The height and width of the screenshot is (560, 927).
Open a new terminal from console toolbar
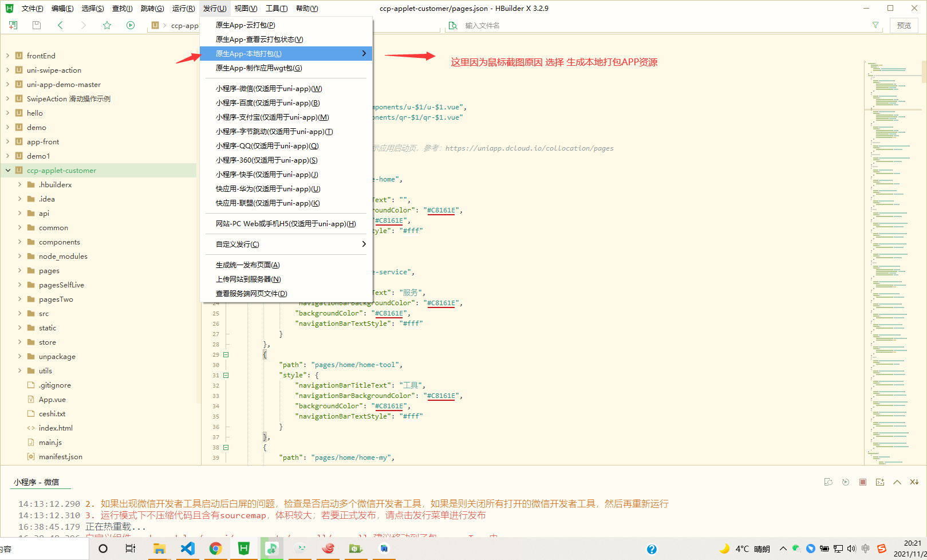[880, 482]
